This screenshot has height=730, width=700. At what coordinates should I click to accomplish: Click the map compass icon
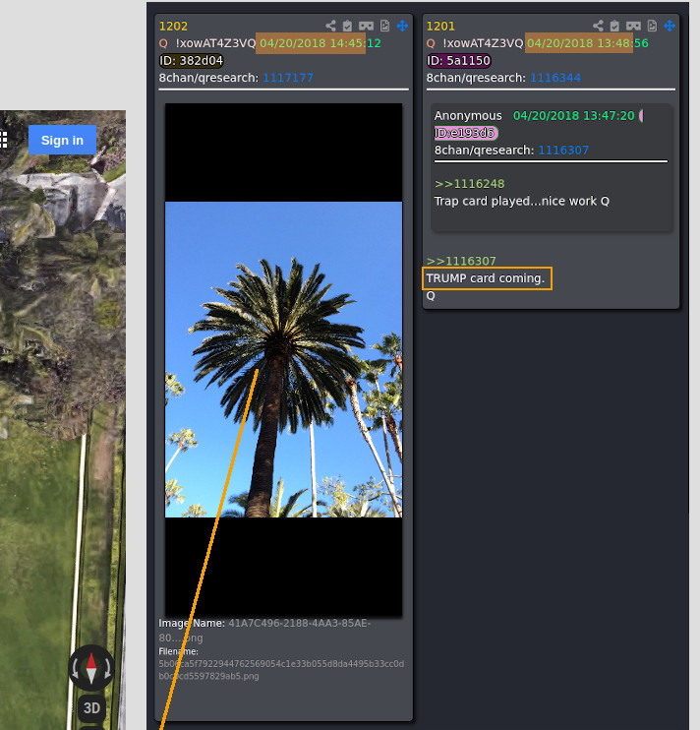pyautogui.click(x=91, y=668)
